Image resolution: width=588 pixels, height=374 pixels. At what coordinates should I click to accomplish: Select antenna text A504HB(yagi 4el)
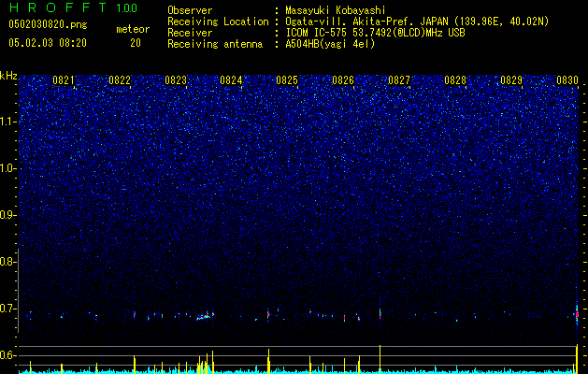pos(330,44)
